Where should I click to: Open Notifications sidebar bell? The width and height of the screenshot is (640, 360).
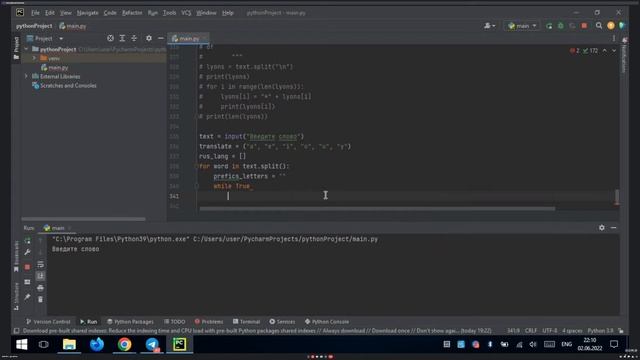coord(624,40)
